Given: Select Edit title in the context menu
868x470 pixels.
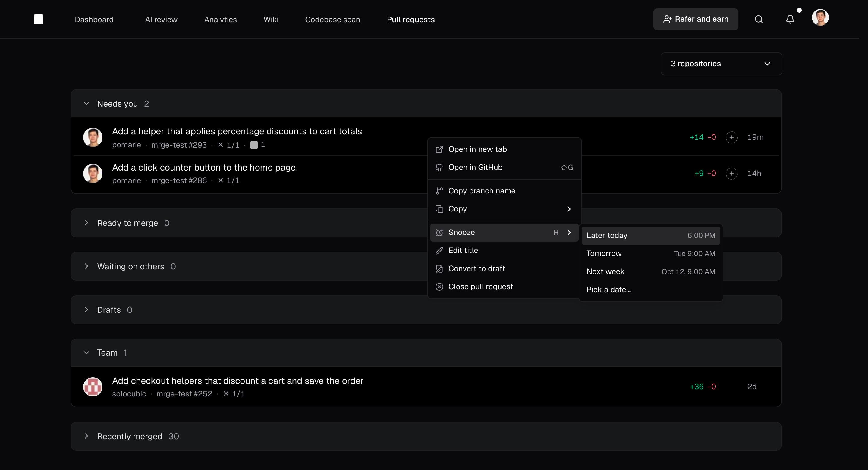Looking at the screenshot, I should point(504,250).
